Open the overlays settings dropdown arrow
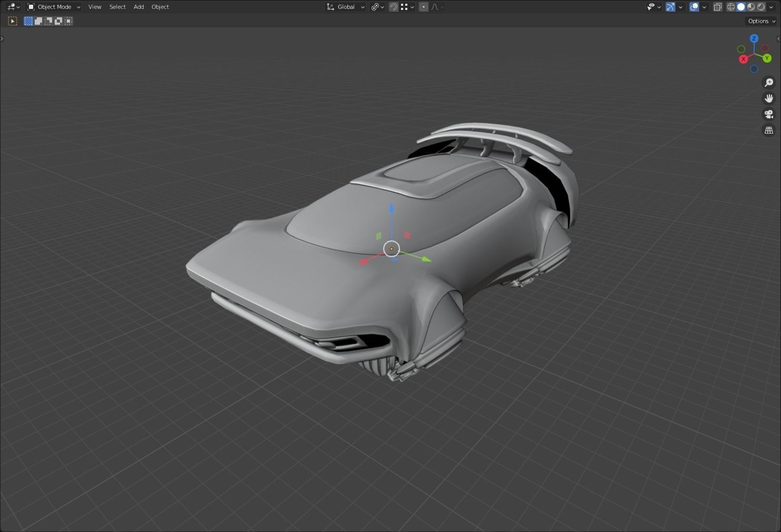The height and width of the screenshot is (532, 781). (704, 7)
